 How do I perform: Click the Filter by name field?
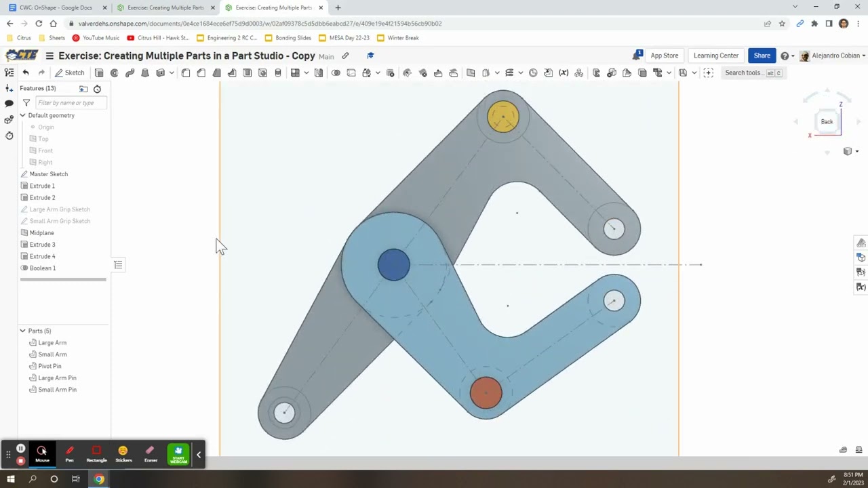coord(71,103)
